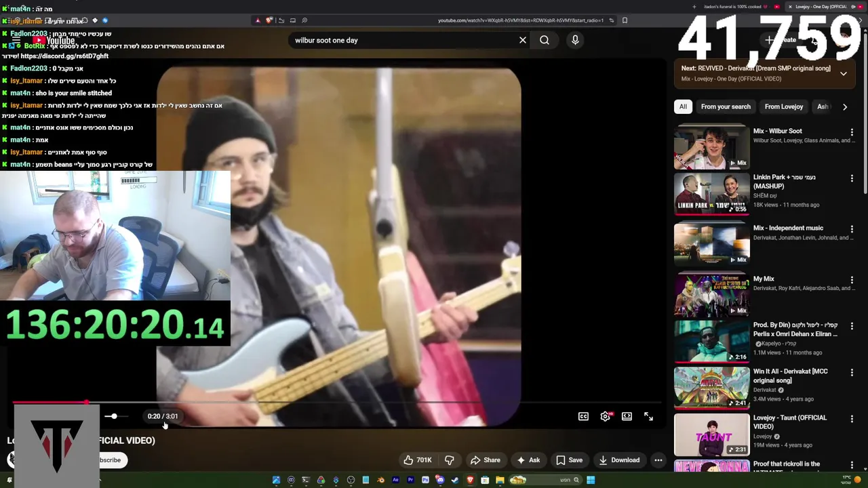868x488 pixels.
Task: Open options menu for My Mix
Action: pos(852,280)
